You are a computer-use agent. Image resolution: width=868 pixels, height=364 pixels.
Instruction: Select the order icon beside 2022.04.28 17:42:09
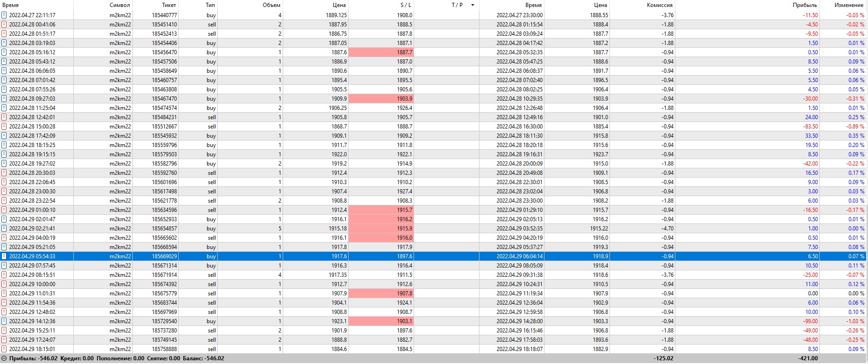pos(4,136)
